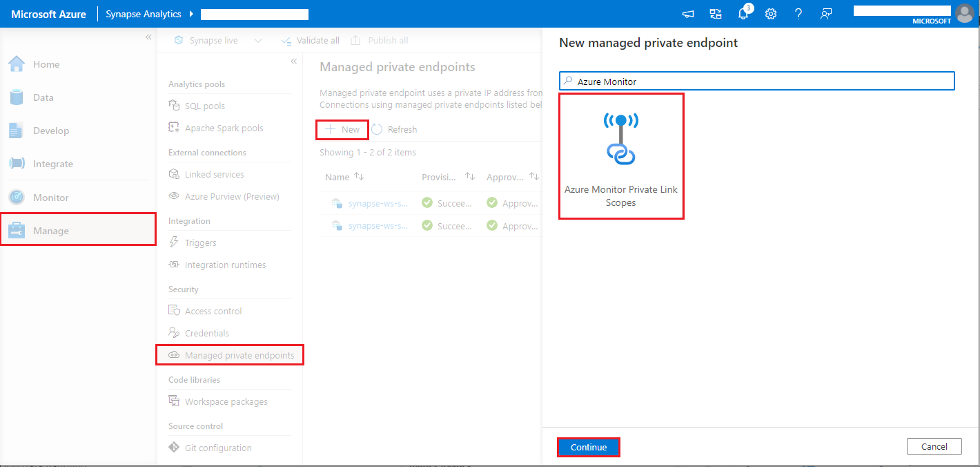Open the Integrate hub icon
Viewport: 980px width, 467px height.
pos(15,163)
